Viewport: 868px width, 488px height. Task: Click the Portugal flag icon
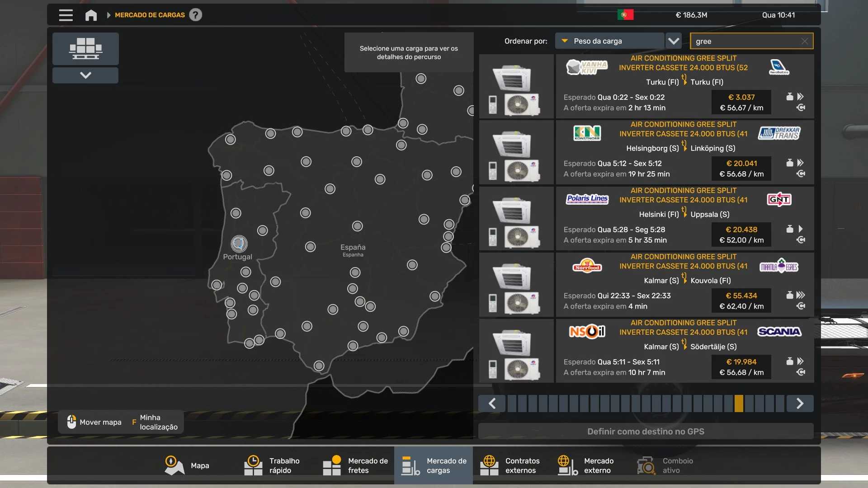[625, 15]
